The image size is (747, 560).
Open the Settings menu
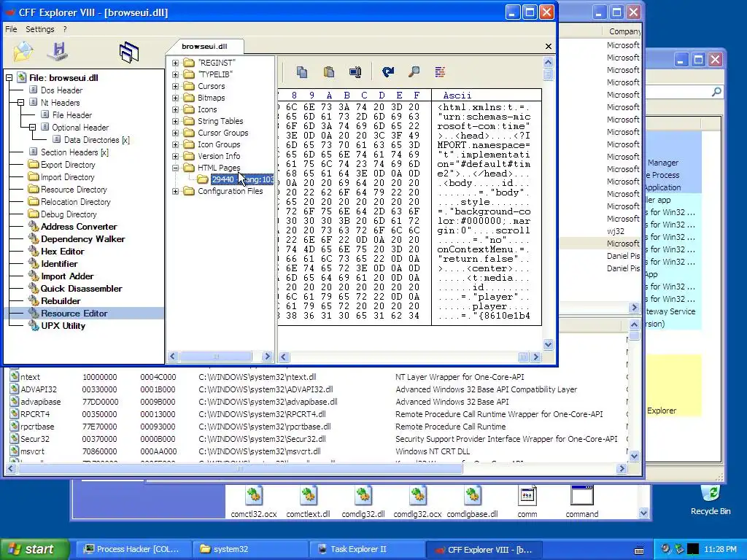40,29
